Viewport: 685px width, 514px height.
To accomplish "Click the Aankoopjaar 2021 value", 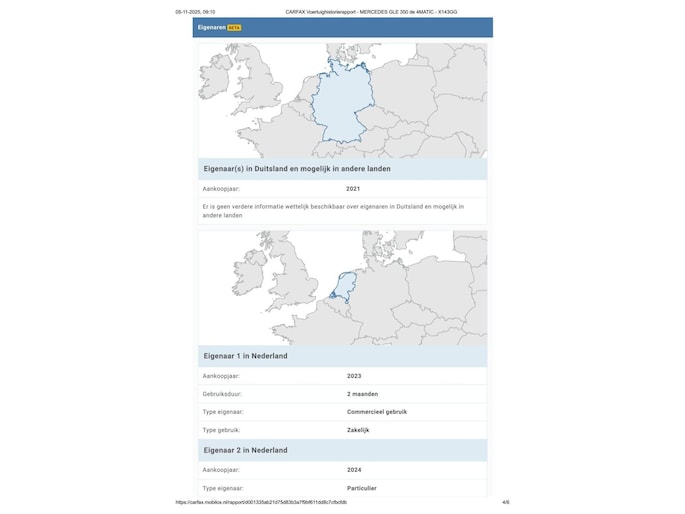I will (353, 188).
